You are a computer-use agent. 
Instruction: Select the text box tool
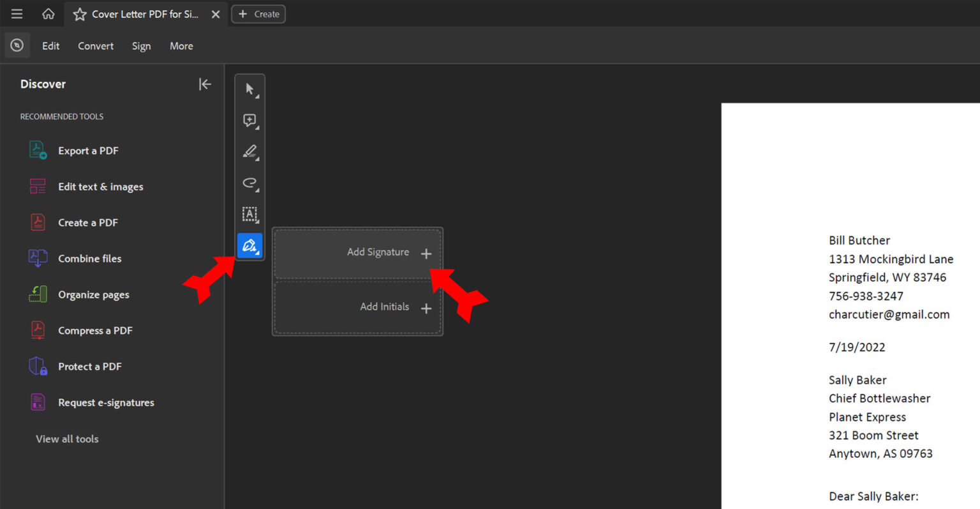pos(249,214)
